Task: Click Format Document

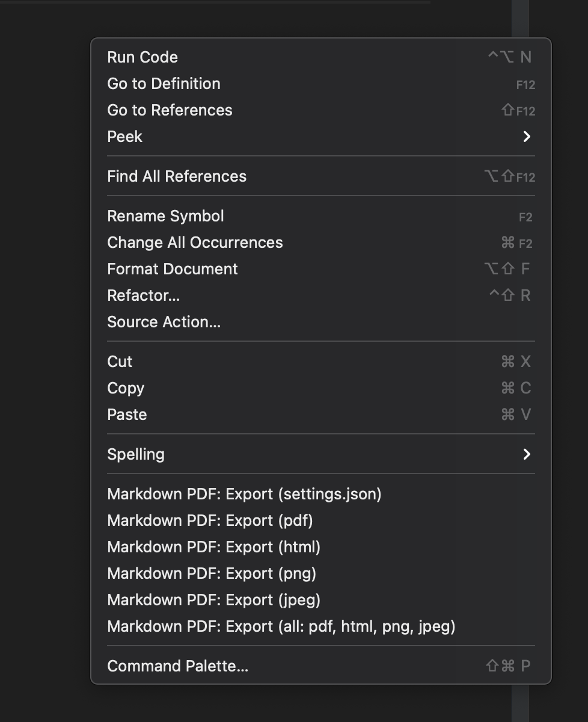Action: [172, 269]
